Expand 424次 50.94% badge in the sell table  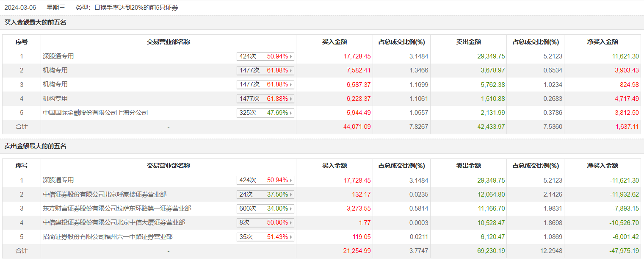pos(265,180)
